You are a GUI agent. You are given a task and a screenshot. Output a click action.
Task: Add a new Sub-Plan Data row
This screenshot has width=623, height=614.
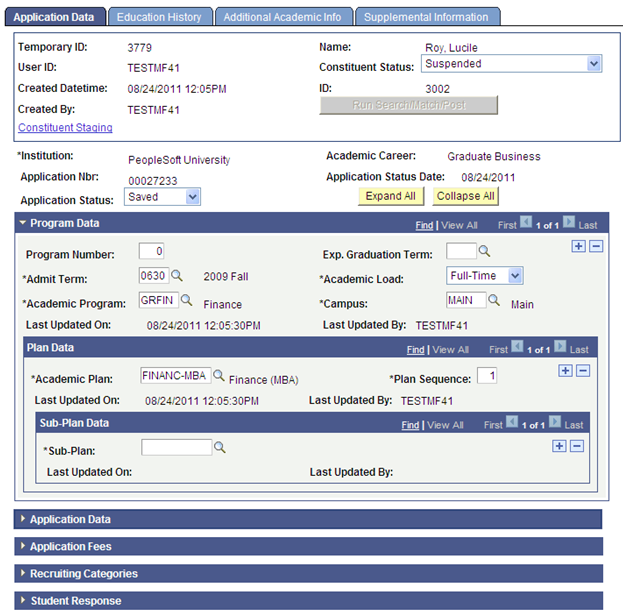[x=559, y=446]
